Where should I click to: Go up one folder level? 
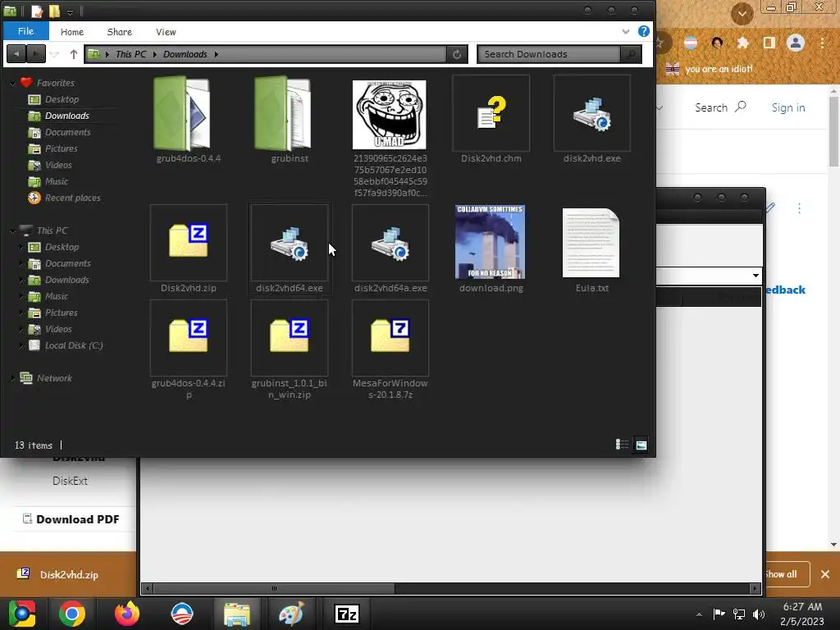[x=73, y=54]
